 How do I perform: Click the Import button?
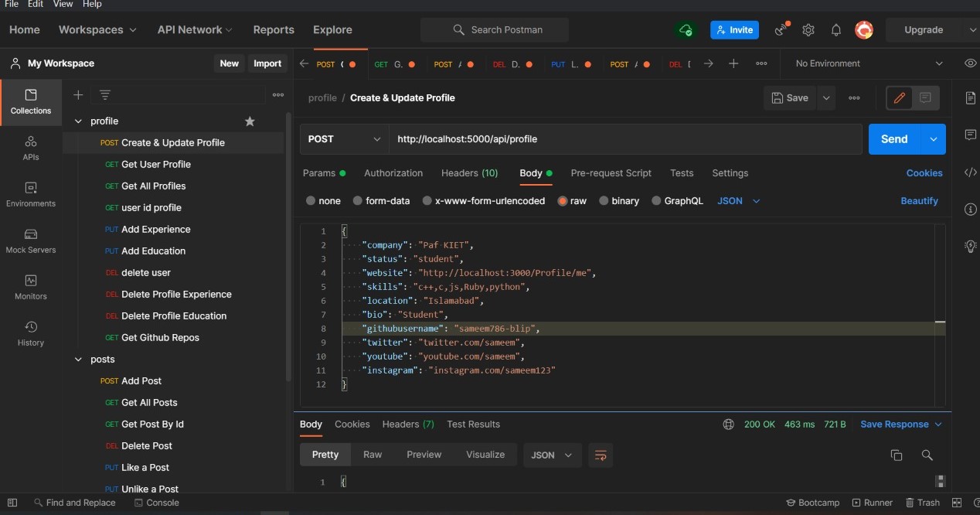click(x=267, y=63)
